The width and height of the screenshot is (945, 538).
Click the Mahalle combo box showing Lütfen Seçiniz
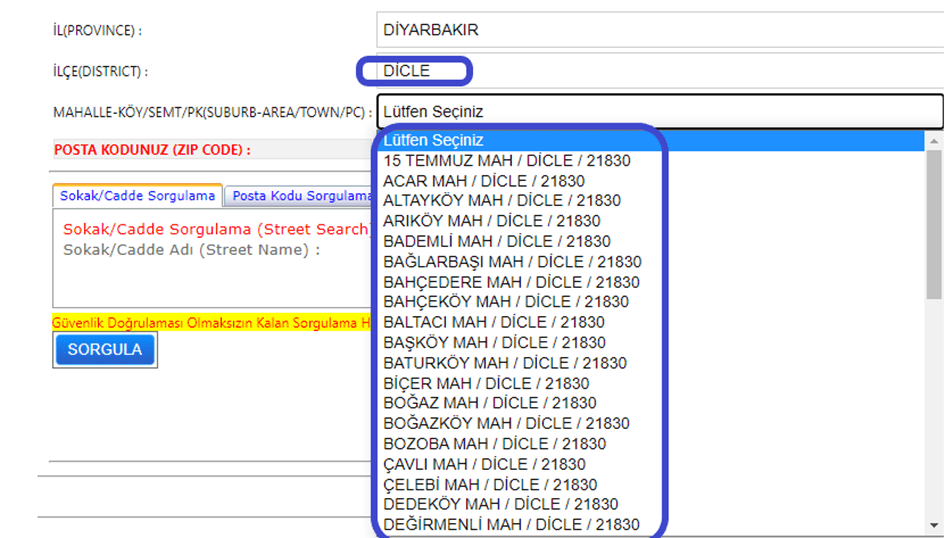click(x=660, y=112)
